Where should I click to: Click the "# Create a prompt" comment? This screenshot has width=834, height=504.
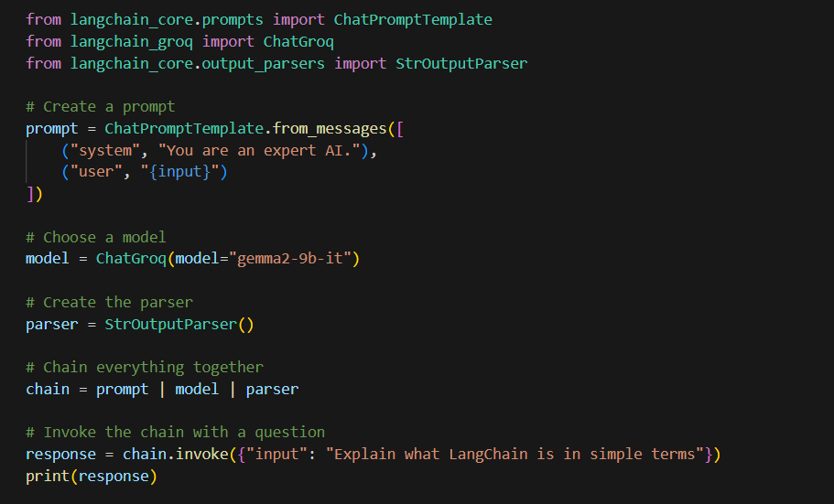pyautogui.click(x=101, y=107)
